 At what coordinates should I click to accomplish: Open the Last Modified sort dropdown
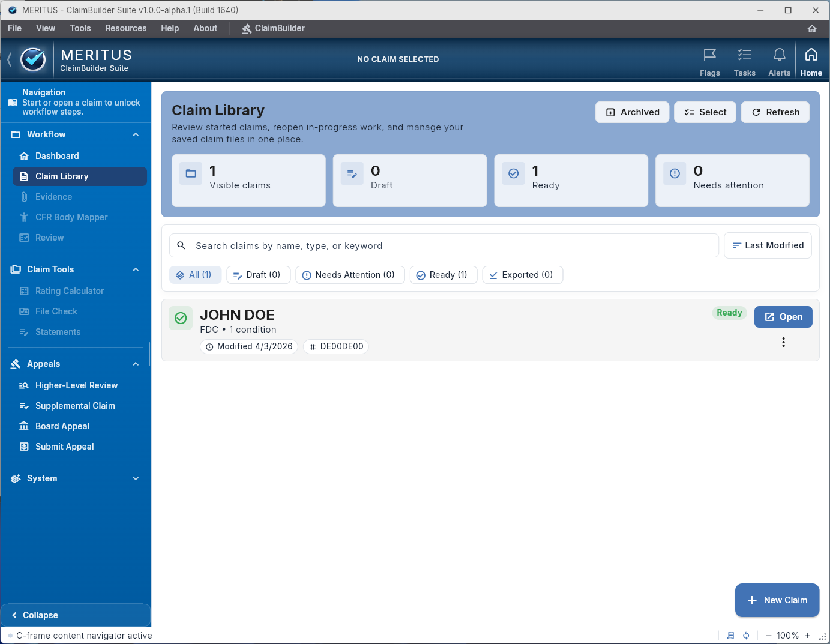pos(768,245)
